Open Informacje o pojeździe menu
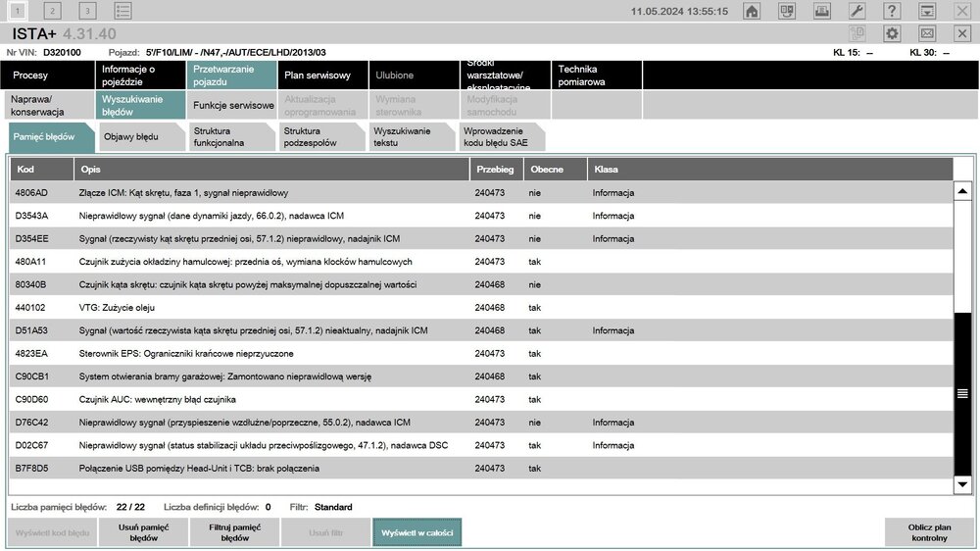The image size is (980, 551). (x=140, y=75)
